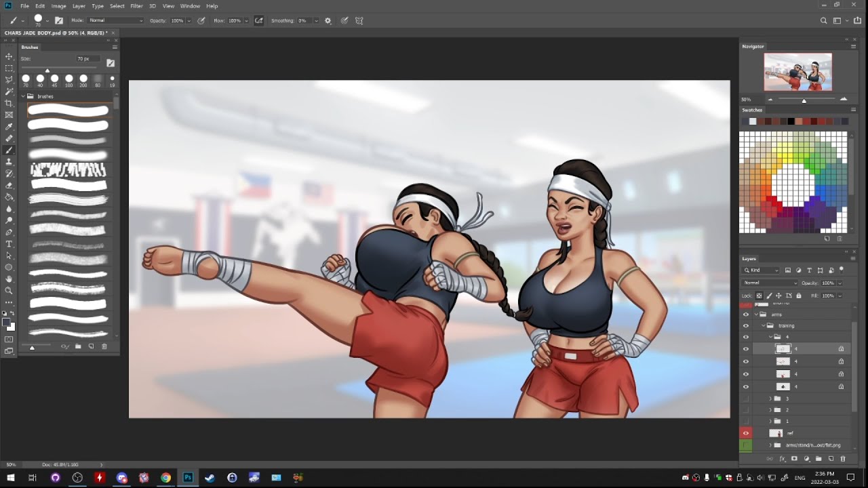
Task: Click the Navigator panel tab
Action: pyautogui.click(x=753, y=46)
